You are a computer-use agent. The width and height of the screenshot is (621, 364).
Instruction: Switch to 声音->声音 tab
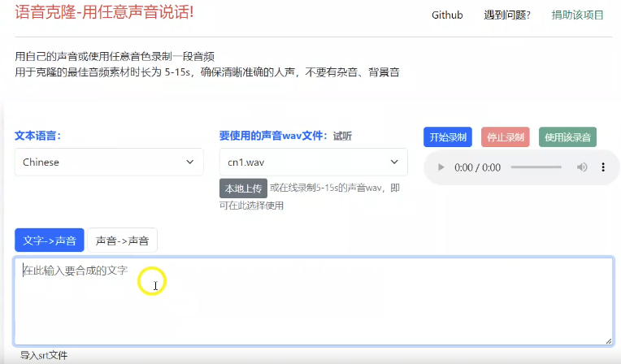pos(122,240)
